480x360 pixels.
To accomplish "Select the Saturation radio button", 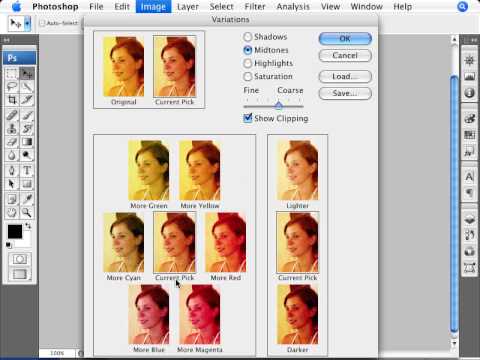I will pos(248,76).
